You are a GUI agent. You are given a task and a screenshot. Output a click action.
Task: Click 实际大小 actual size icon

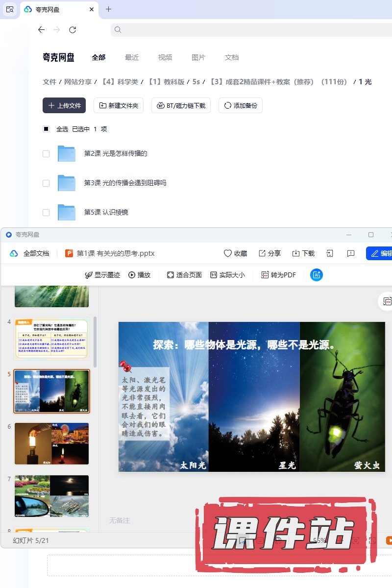[x=214, y=275]
